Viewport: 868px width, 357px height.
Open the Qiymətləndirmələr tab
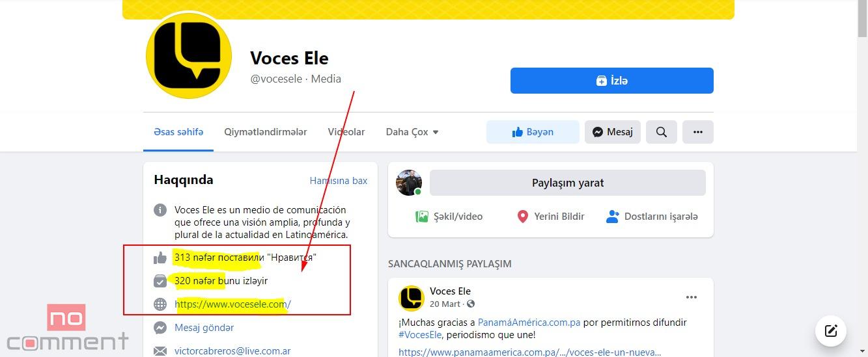(266, 132)
